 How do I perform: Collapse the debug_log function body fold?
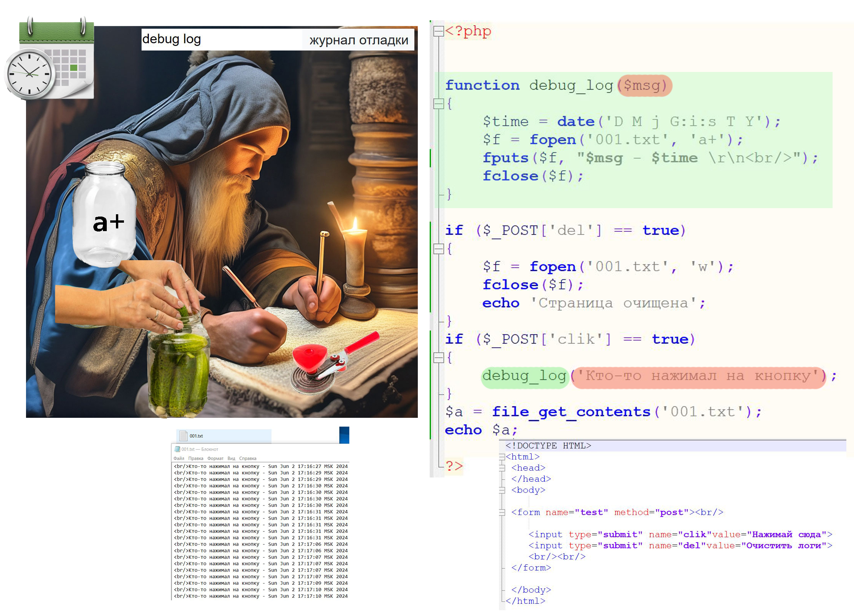(x=438, y=104)
